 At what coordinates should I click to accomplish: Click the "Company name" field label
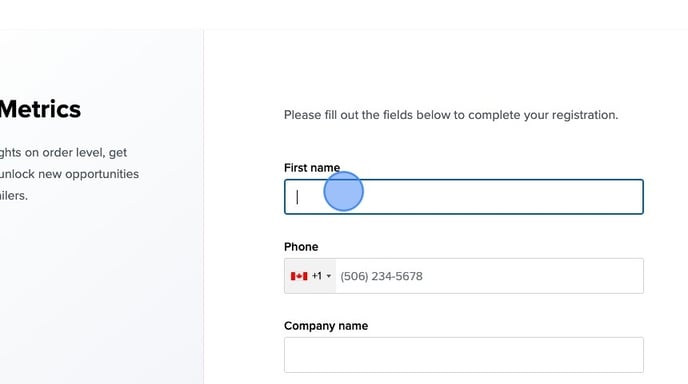point(326,326)
